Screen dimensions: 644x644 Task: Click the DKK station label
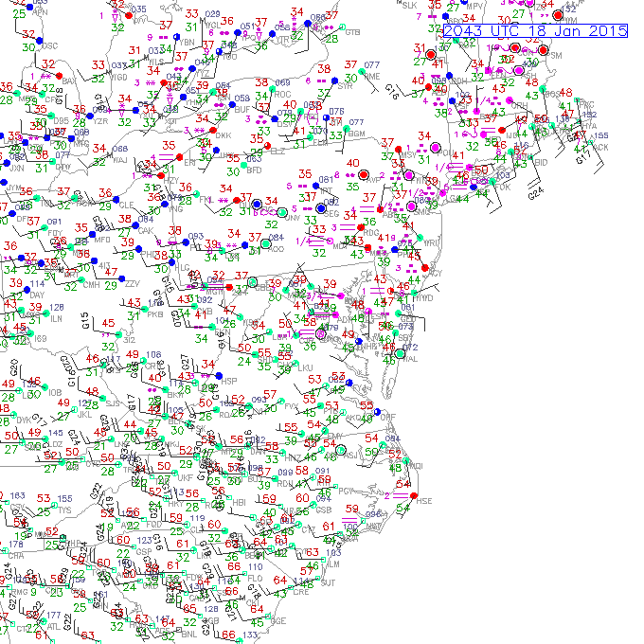pyautogui.click(x=224, y=135)
